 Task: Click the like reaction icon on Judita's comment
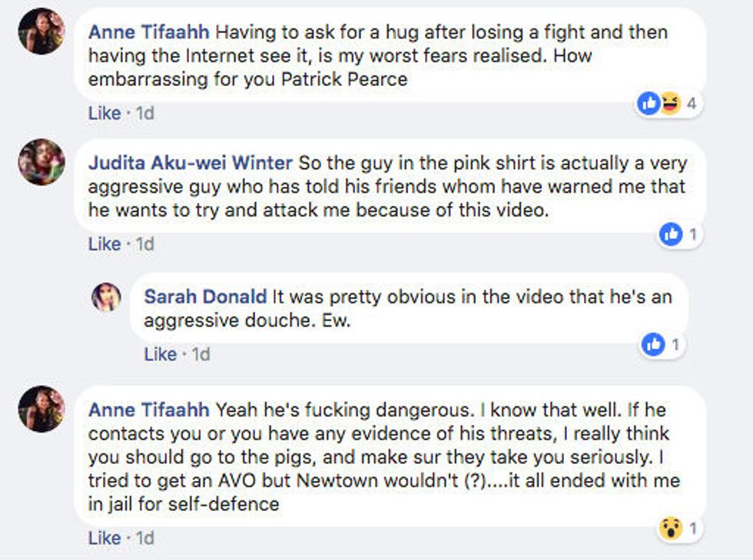coord(671,234)
